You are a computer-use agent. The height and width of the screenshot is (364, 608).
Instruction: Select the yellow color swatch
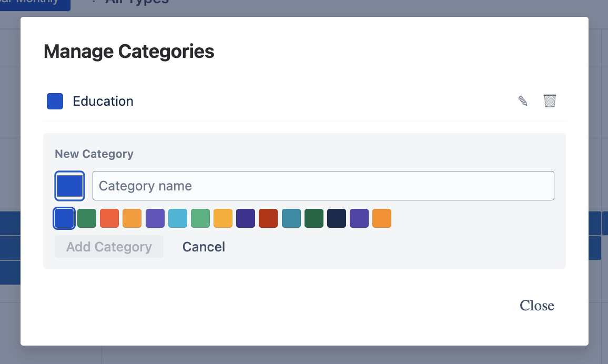pos(223,218)
